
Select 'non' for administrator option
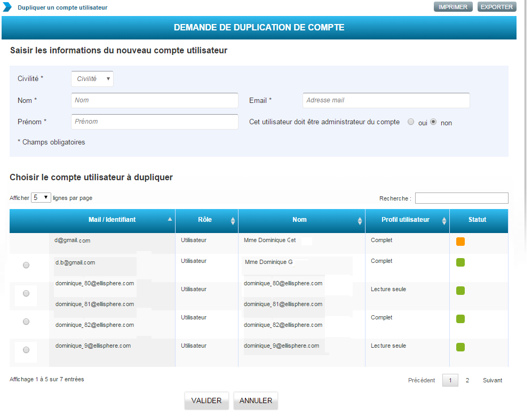click(433, 122)
